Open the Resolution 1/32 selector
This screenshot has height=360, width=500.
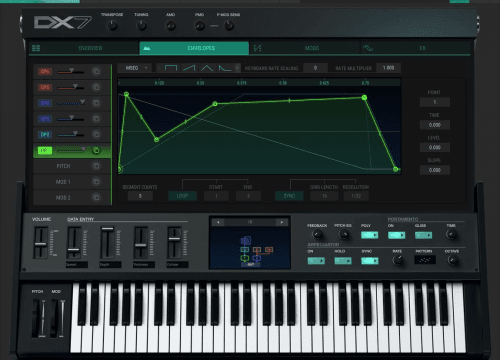tap(356, 196)
